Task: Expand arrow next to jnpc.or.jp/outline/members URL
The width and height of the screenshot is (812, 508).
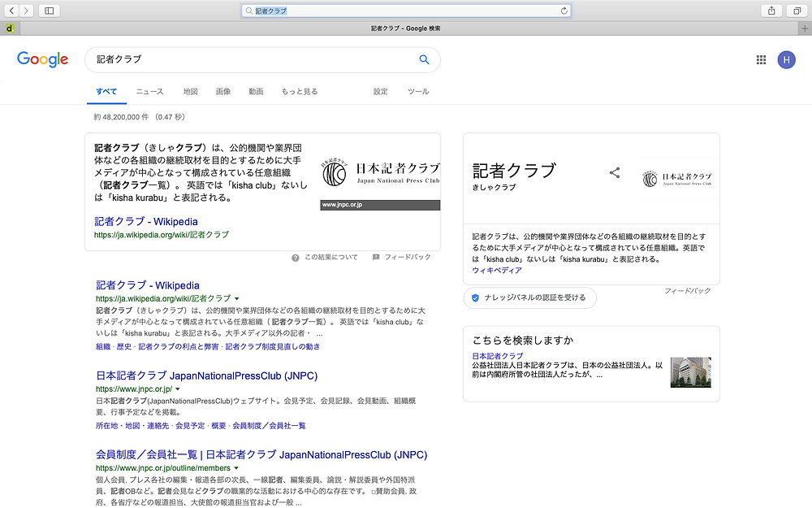Action: [236, 469]
